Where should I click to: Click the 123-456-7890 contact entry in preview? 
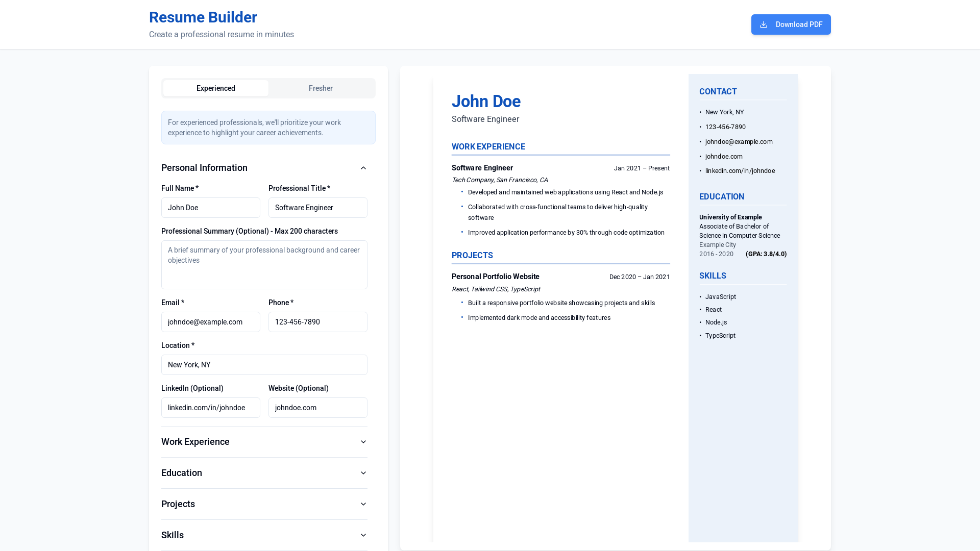pos(725,127)
